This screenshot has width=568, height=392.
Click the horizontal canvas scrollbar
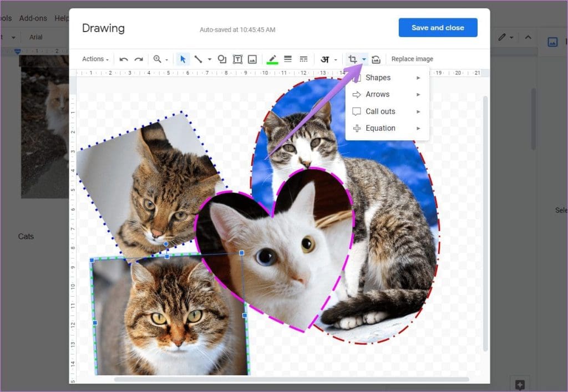[277, 380]
